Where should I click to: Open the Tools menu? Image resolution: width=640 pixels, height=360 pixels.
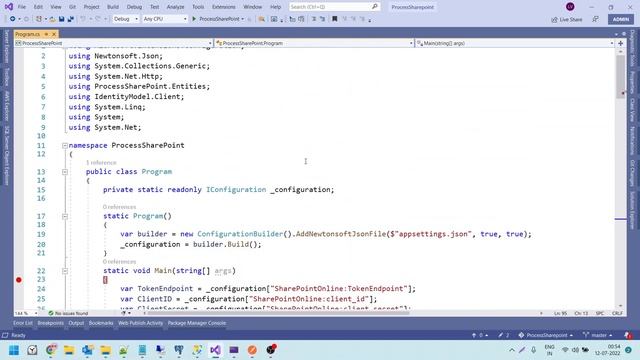[x=198, y=7]
